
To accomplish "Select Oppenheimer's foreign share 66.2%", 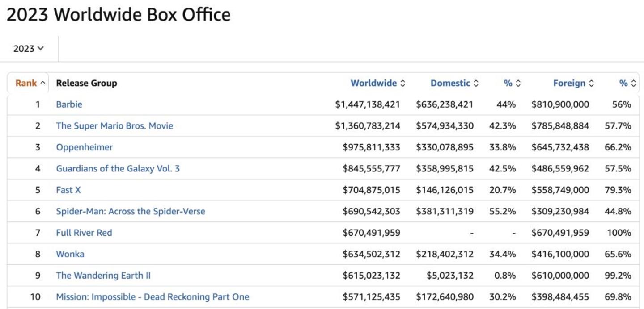I will (618, 147).
